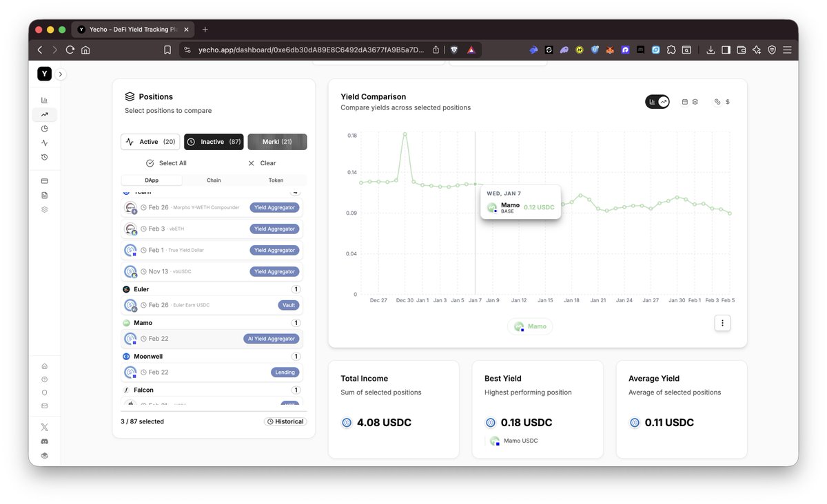Collapse the Mamo group header
The width and height of the screenshot is (827, 504).
pos(212,323)
